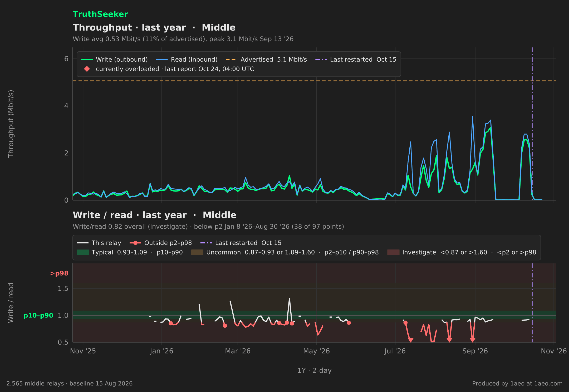Click the brown Uncommon legend swatch
The height and width of the screenshot is (392, 569).
(197, 252)
